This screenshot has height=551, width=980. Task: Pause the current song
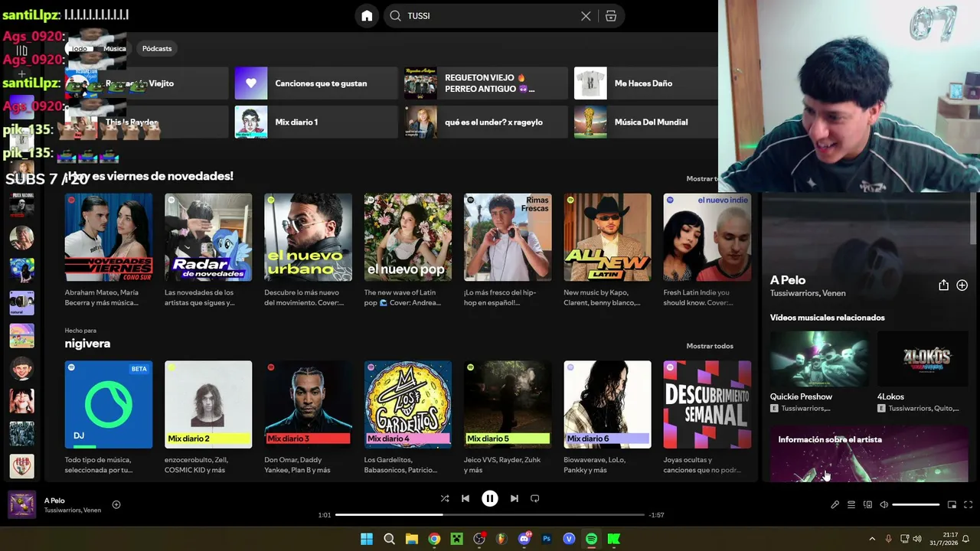(490, 498)
